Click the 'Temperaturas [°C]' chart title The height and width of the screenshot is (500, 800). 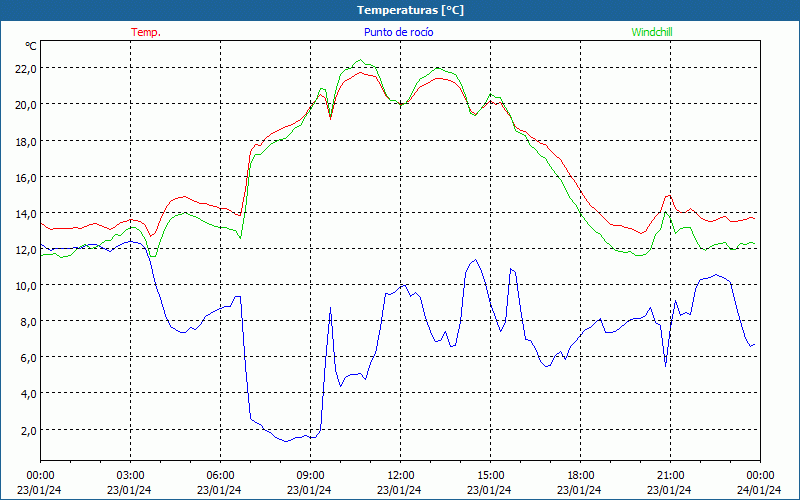[410, 10]
